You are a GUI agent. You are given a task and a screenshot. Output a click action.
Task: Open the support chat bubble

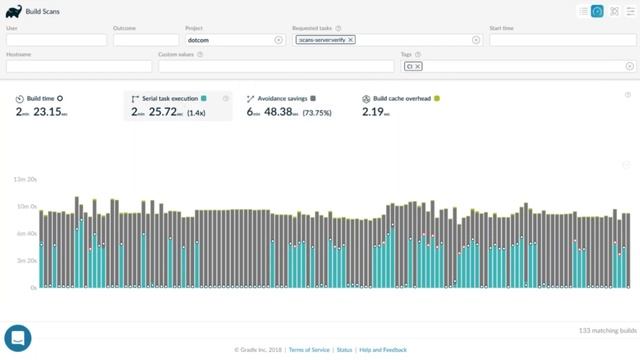pos(18,338)
